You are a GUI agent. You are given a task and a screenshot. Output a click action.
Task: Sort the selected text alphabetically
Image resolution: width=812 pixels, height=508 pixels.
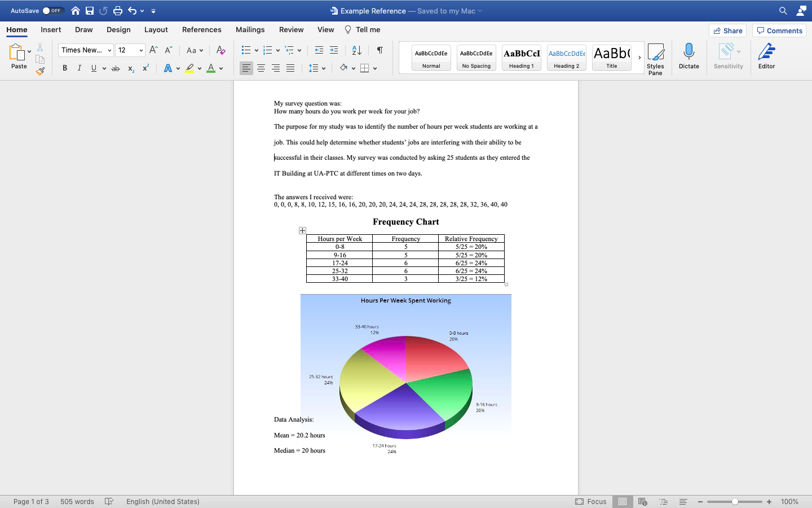tap(357, 50)
